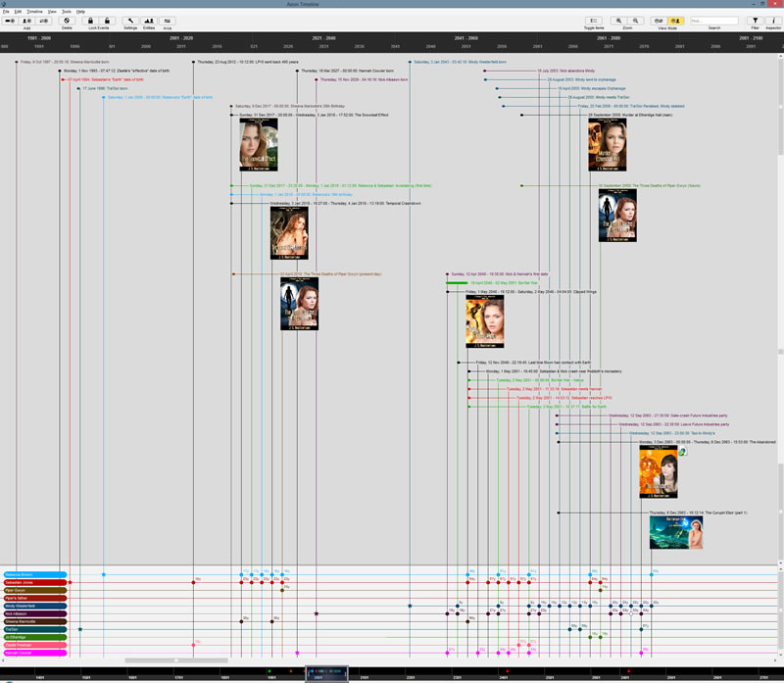Click the 2041 - 2060 header range
The height and width of the screenshot is (683, 784).
point(466,38)
